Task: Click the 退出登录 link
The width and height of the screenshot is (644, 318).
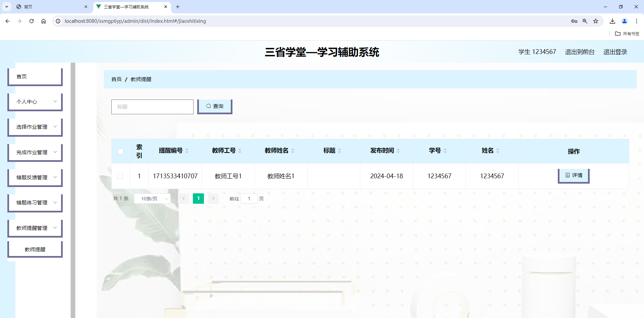Action: coord(615,52)
